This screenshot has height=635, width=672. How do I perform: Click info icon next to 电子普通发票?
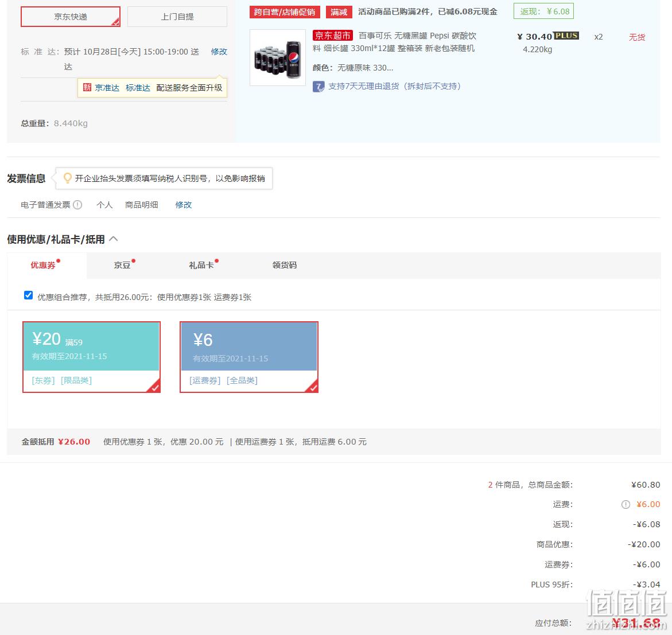pyautogui.click(x=77, y=205)
